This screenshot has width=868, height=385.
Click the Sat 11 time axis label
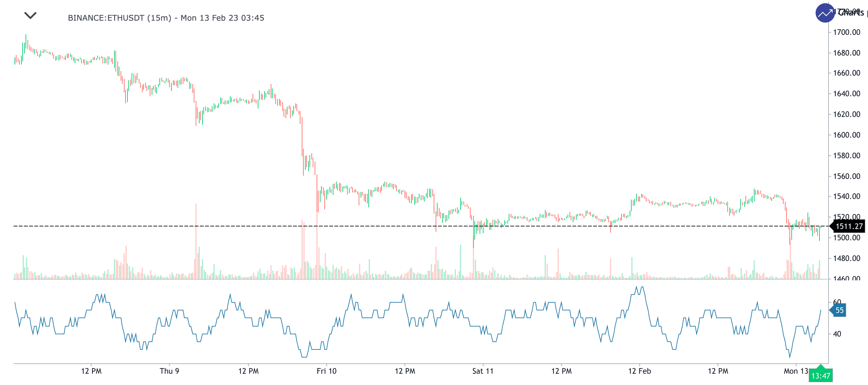click(483, 371)
